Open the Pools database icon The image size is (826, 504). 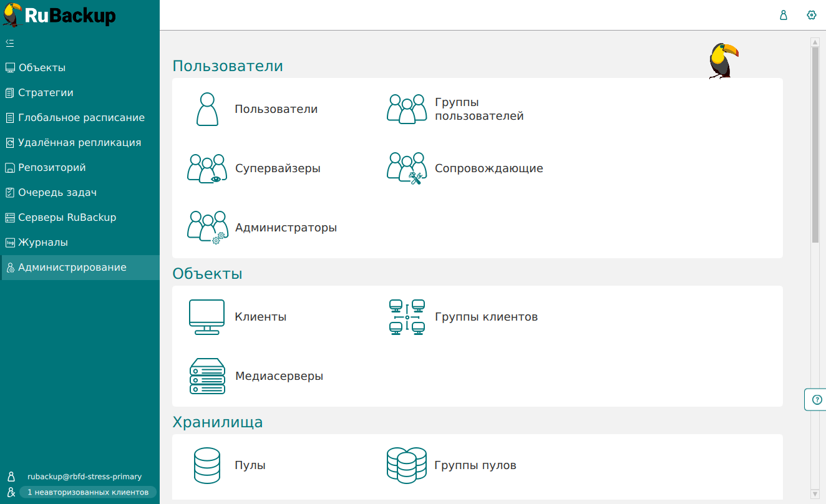tap(207, 465)
